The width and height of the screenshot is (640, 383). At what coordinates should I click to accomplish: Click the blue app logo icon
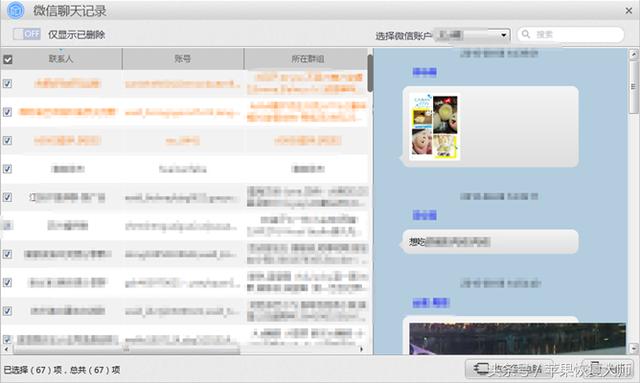point(16,10)
